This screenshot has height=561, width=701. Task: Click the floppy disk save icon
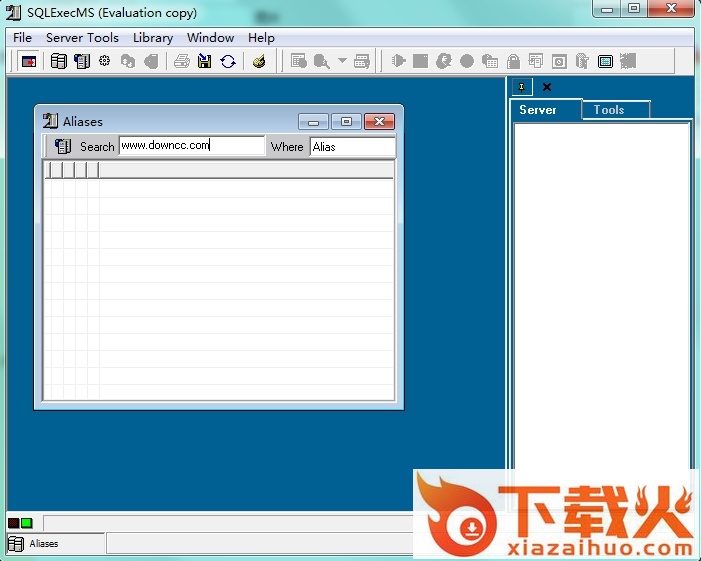(x=204, y=61)
